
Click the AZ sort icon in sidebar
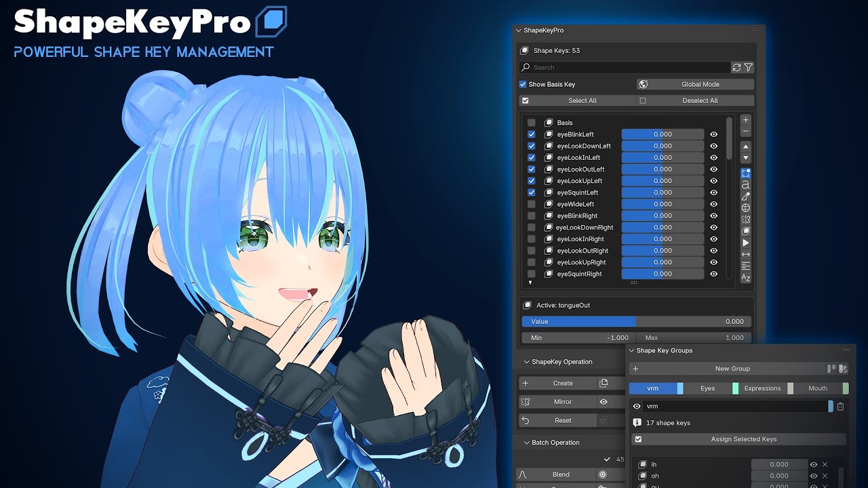click(x=746, y=278)
